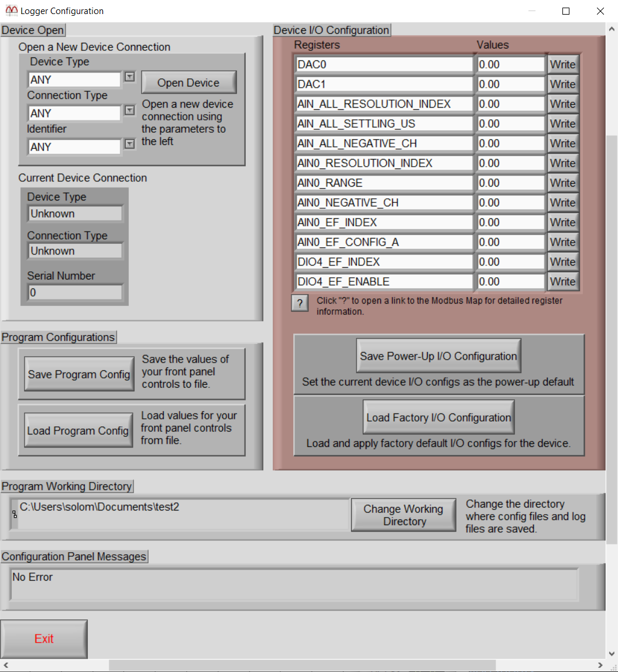Screen dimensions: 618x672
Task: Maximize the Logger Configuration window
Action: tap(566, 11)
